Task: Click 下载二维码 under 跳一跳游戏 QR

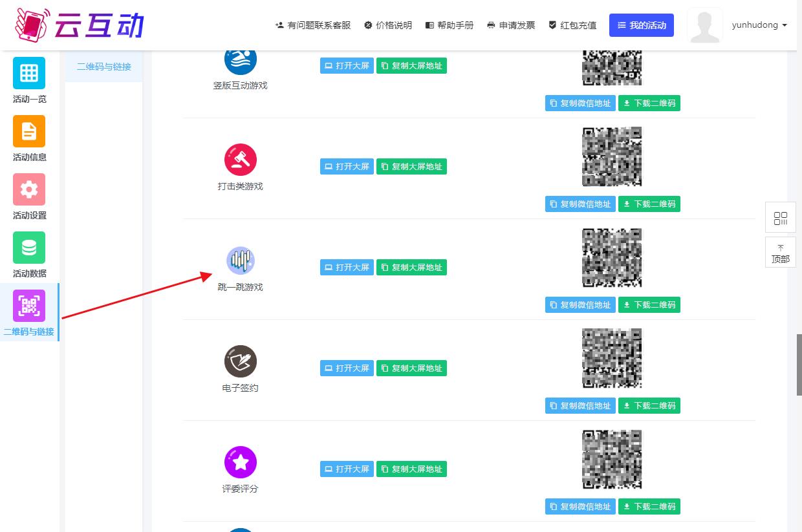Action: coord(649,305)
